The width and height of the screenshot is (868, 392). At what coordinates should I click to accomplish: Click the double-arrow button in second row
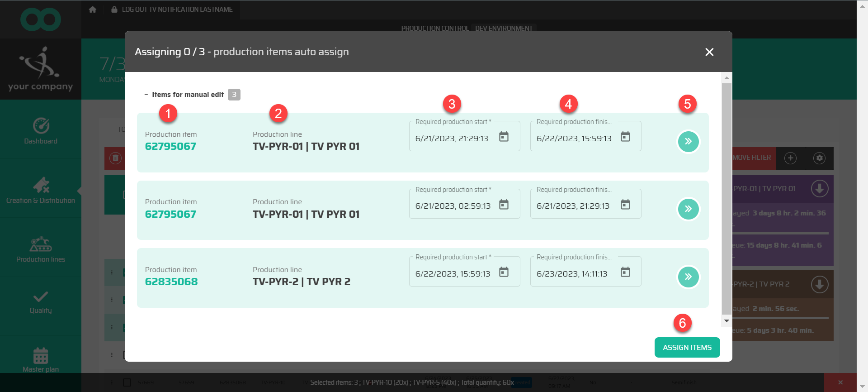(x=688, y=209)
